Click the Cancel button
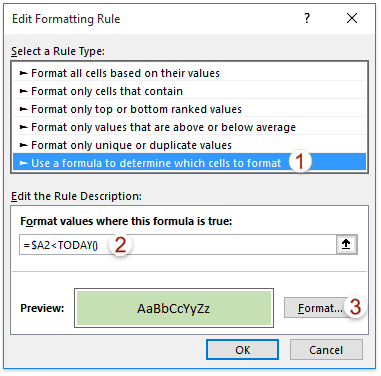The height and width of the screenshot is (376, 381). pyautogui.click(x=326, y=350)
